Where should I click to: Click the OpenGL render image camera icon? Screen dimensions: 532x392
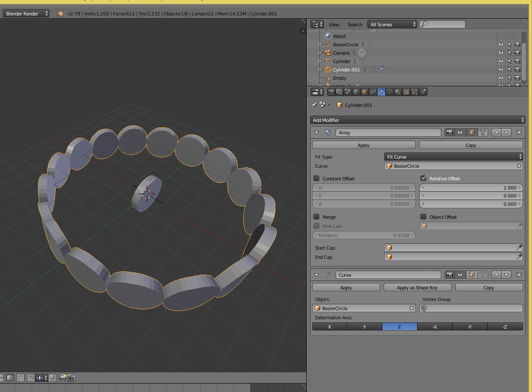point(63,378)
